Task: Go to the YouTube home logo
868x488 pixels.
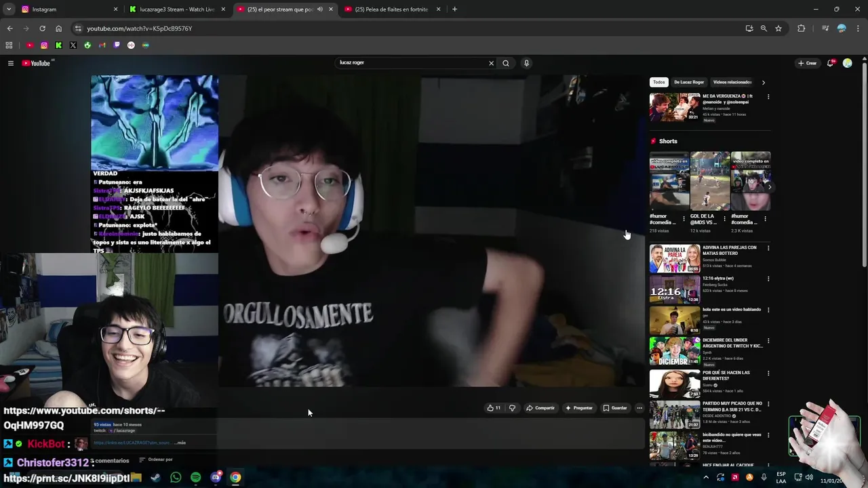Action: tap(36, 63)
